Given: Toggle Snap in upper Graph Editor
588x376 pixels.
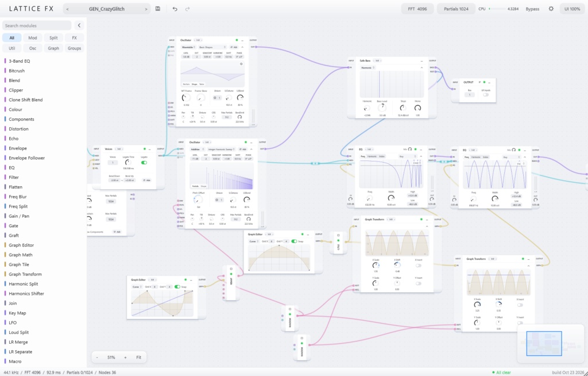Looking at the screenshot, I should point(294,241).
